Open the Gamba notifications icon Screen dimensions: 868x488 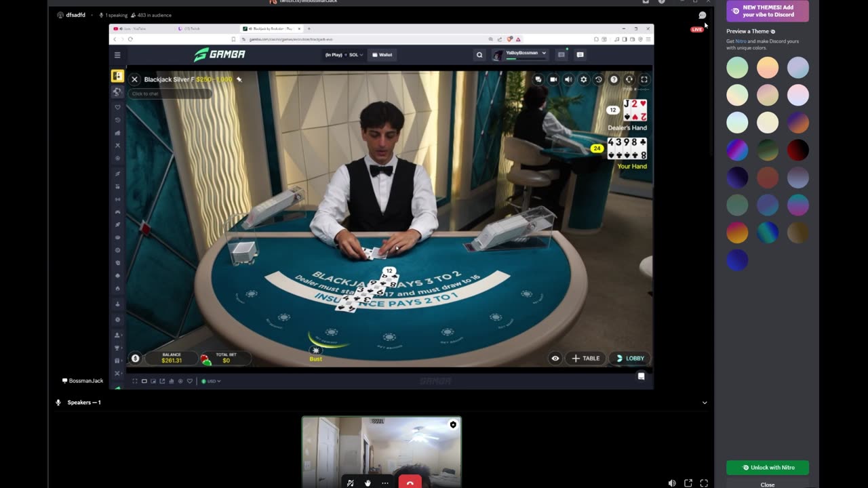[x=561, y=54]
